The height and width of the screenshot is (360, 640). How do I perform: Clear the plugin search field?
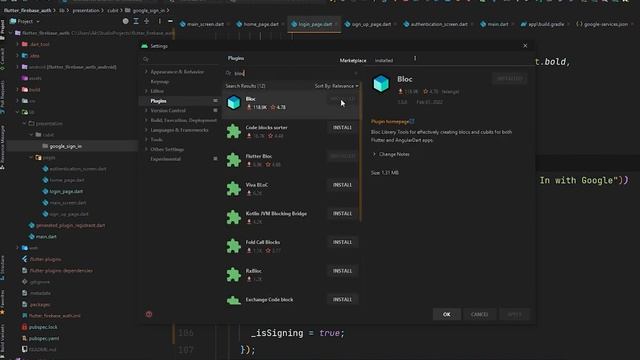tap(356, 73)
